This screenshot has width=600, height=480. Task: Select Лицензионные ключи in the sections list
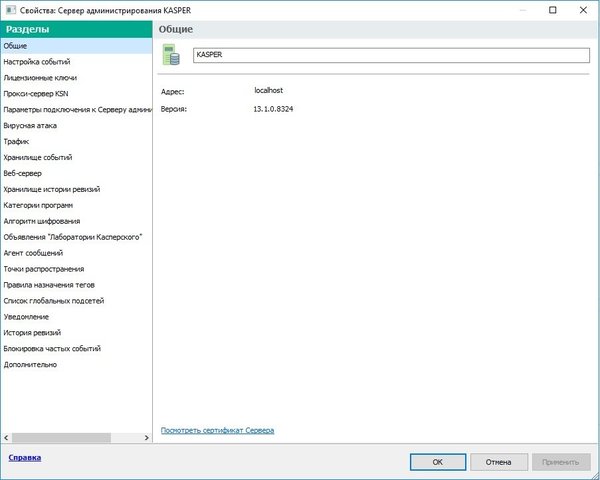click(x=40, y=77)
